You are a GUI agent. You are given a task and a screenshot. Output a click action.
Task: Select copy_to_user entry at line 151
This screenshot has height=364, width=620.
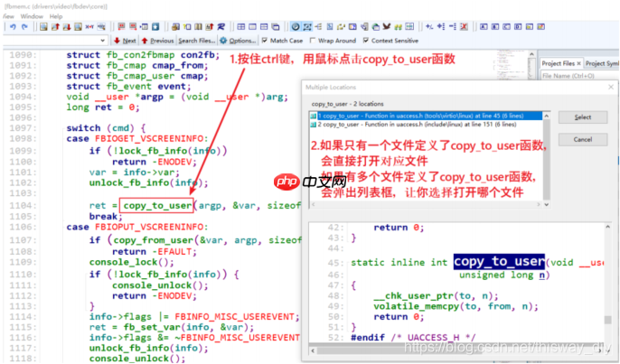[427, 125]
